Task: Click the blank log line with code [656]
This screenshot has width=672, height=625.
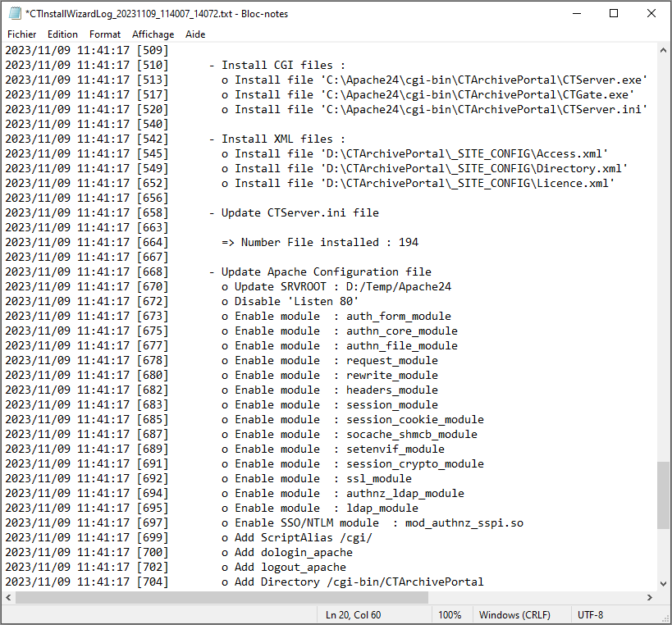Action: coord(87,198)
